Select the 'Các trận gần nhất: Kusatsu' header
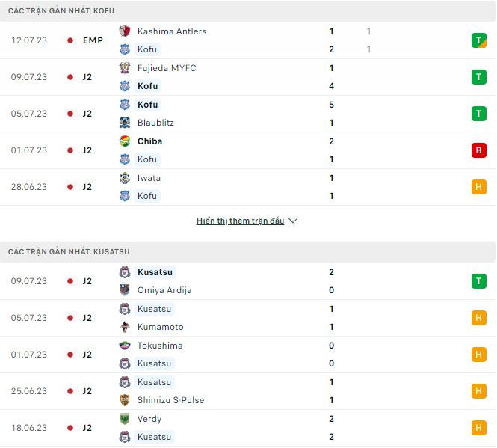The image size is (497, 448). pos(69,252)
